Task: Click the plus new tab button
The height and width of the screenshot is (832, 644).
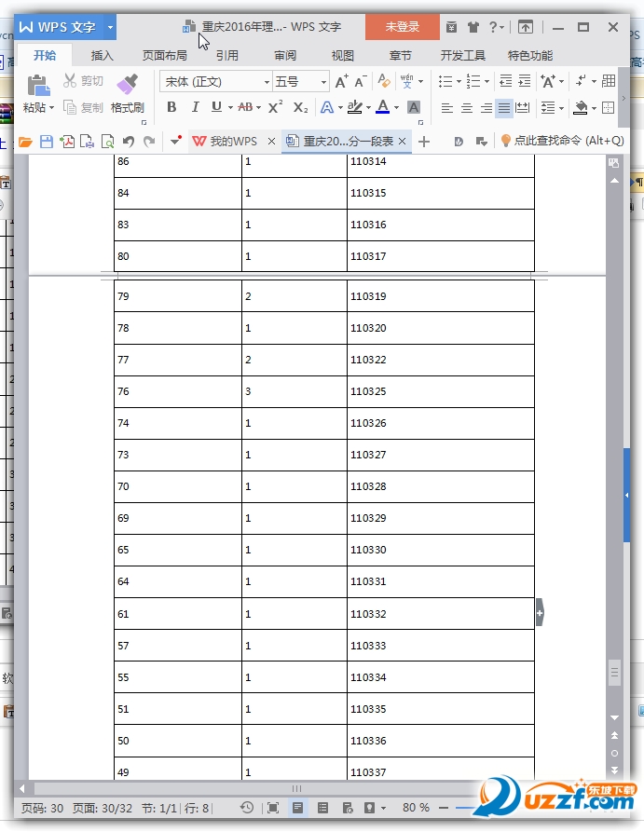Action: point(424,142)
